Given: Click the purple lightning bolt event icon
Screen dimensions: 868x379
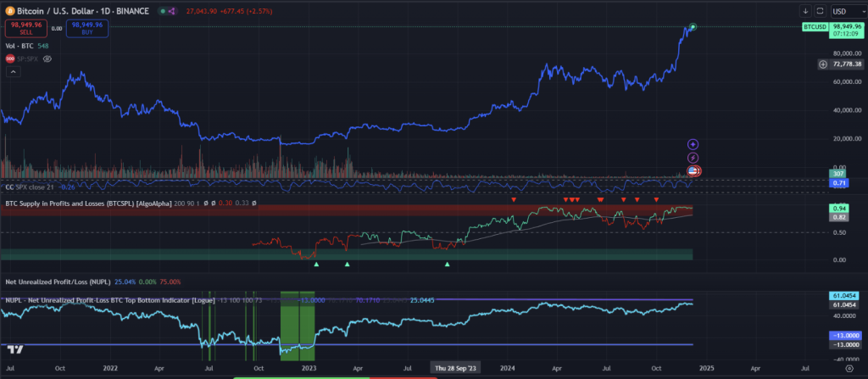Looking at the screenshot, I should (x=693, y=157).
